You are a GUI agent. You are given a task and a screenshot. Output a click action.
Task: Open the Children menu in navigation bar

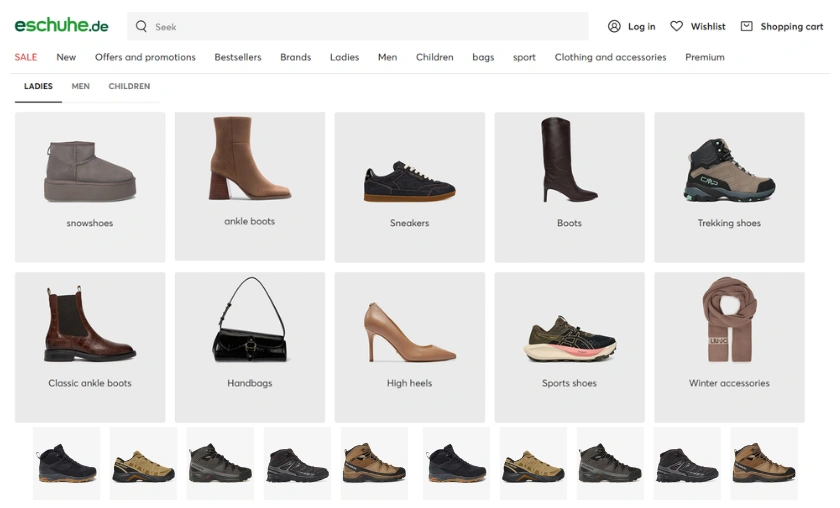[x=434, y=57]
